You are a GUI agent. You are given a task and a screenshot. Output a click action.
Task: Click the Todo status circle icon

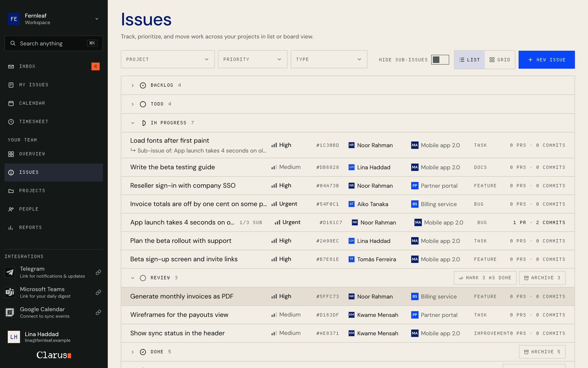click(143, 104)
